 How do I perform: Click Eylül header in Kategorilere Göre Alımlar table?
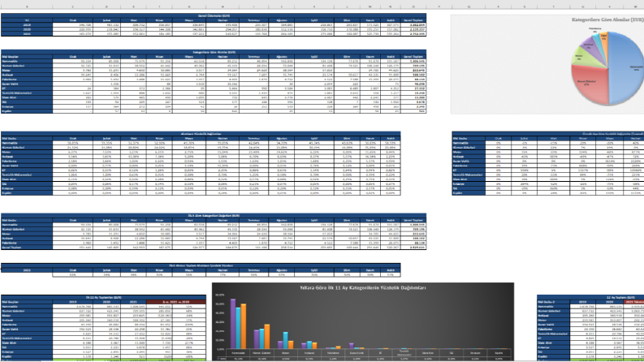(x=314, y=57)
